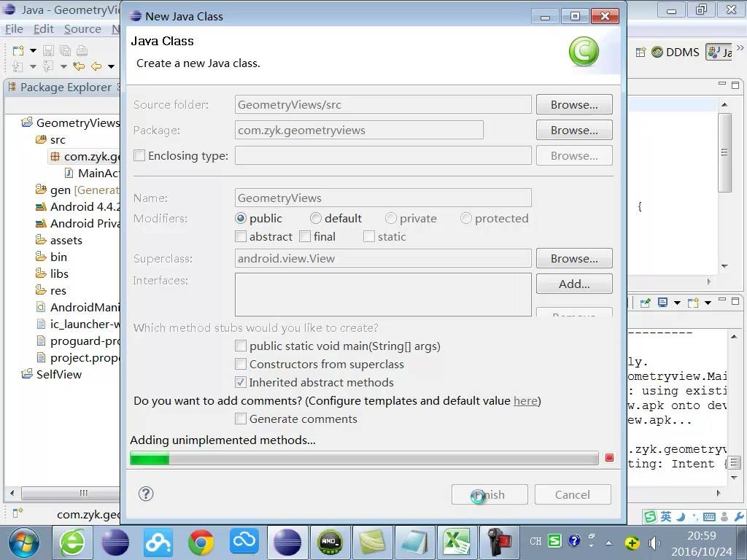This screenshot has height=560, width=747.
Task: Browse for Package
Action: (x=574, y=130)
